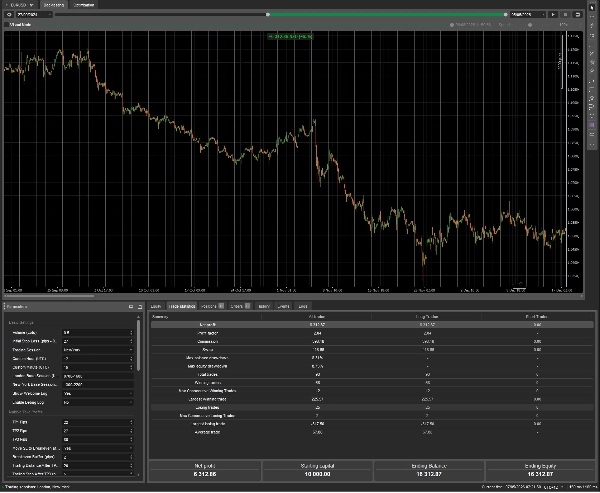Select the Profit factor row
The height and width of the screenshot is (493, 600).
point(372,333)
